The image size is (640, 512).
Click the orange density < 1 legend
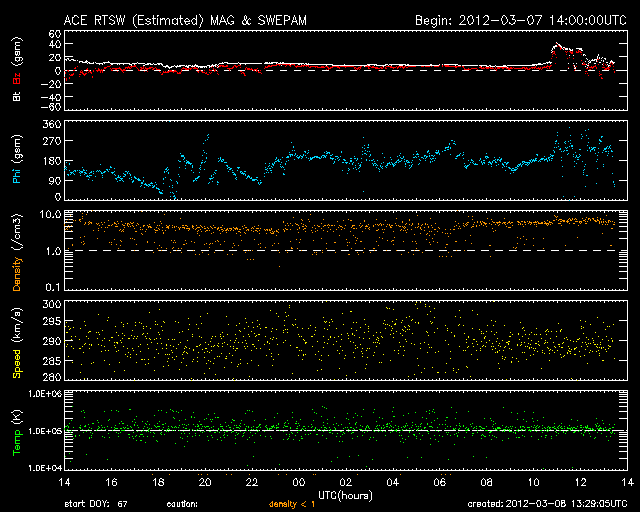[x=290, y=504]
